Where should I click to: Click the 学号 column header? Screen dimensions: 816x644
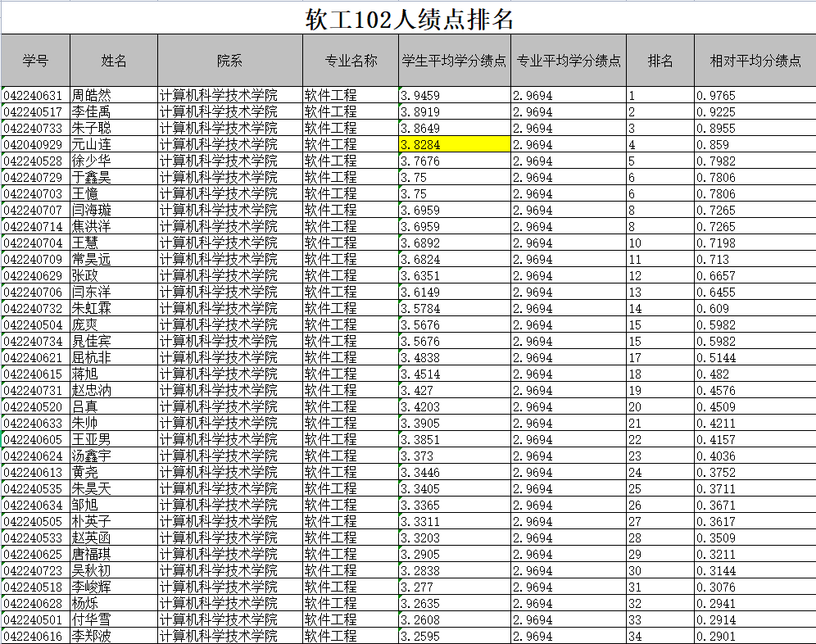tap(35, 61)
